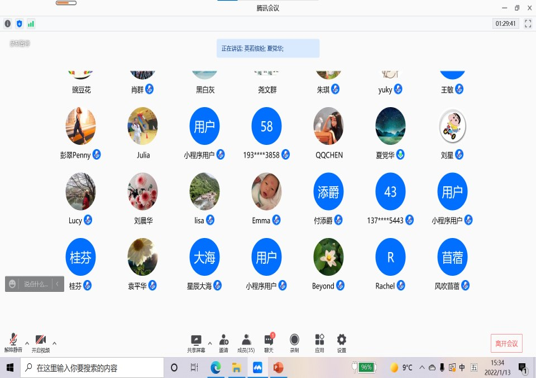The height and width of the screenshot is (378, 536).
Task: Open meeting settings gear icon
Action: click(341, 343)
